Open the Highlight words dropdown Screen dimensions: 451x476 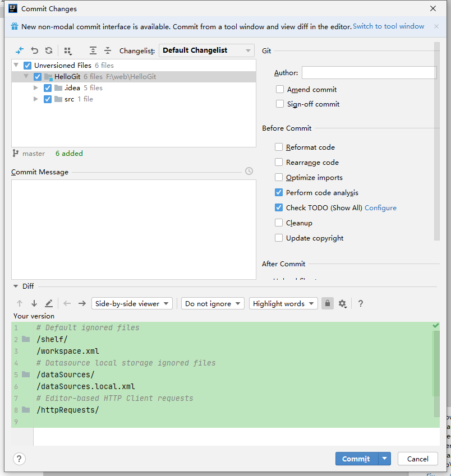point(283,303)
